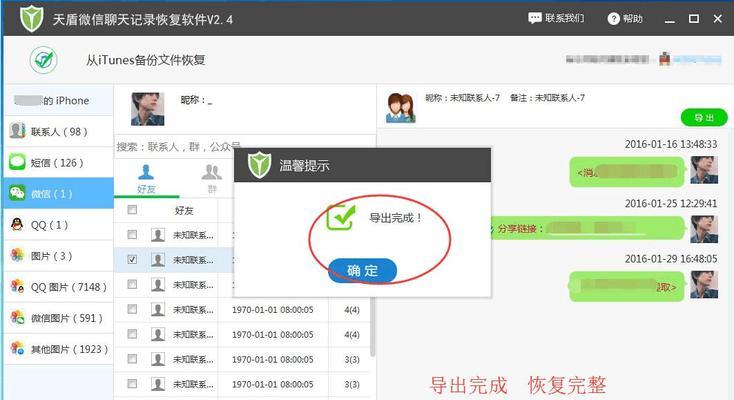Click the 帮助 question mark icon
This screenshot has height=400, width=734.
pos(613,19)
